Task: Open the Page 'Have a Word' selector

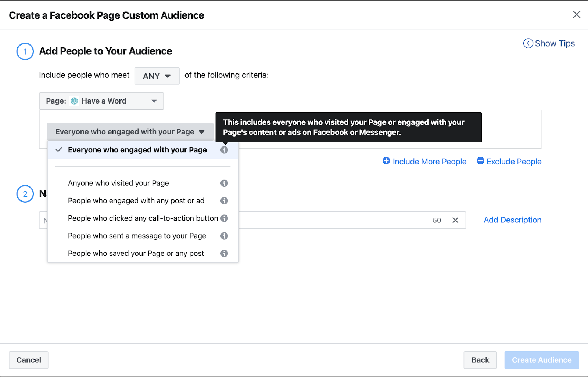Action: [x=101, y=101]
